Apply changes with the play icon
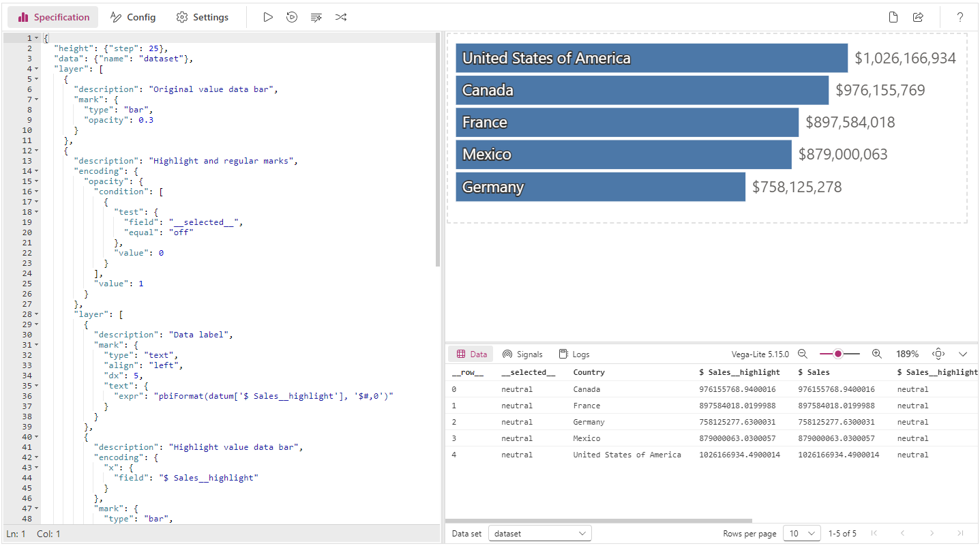Image resolution: width=980 pixels, height=546 pixels. pyautogui.click(x=268, y=17)
